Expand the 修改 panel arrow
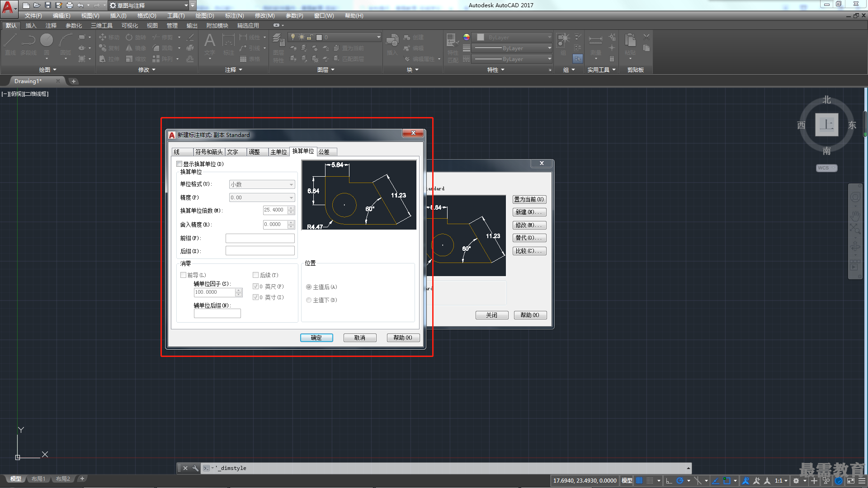The height and width of the screenshot is (488, 868). [x=154, y=70]
